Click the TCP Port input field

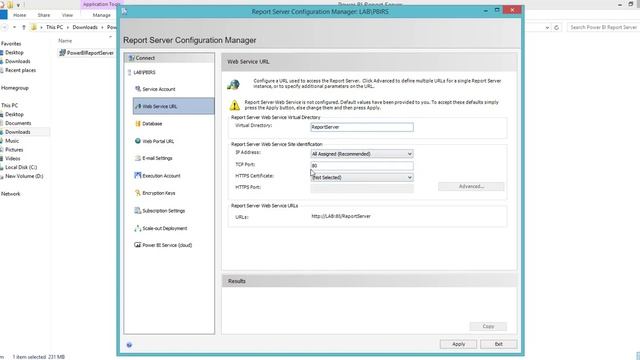pos(362,165)
